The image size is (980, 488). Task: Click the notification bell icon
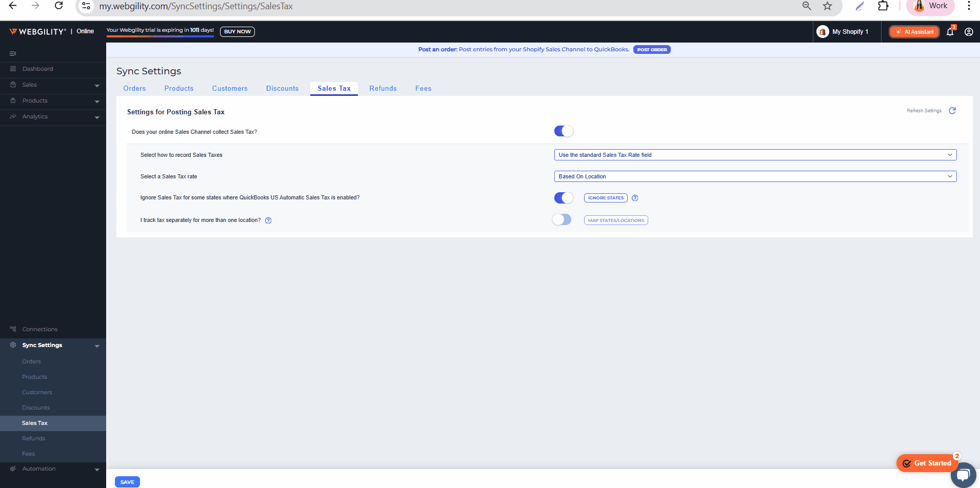point(950,32)
